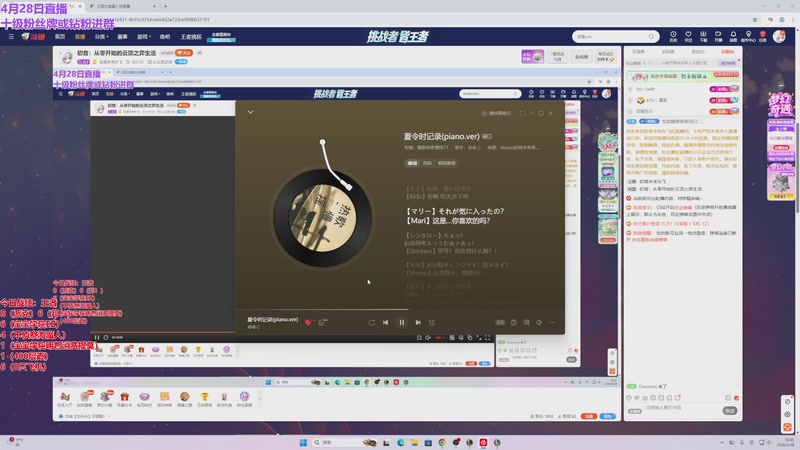This screenshot has height=450, width=800.
Task: Expand the 分类 category dropdown
Action: tap(101, 37)
